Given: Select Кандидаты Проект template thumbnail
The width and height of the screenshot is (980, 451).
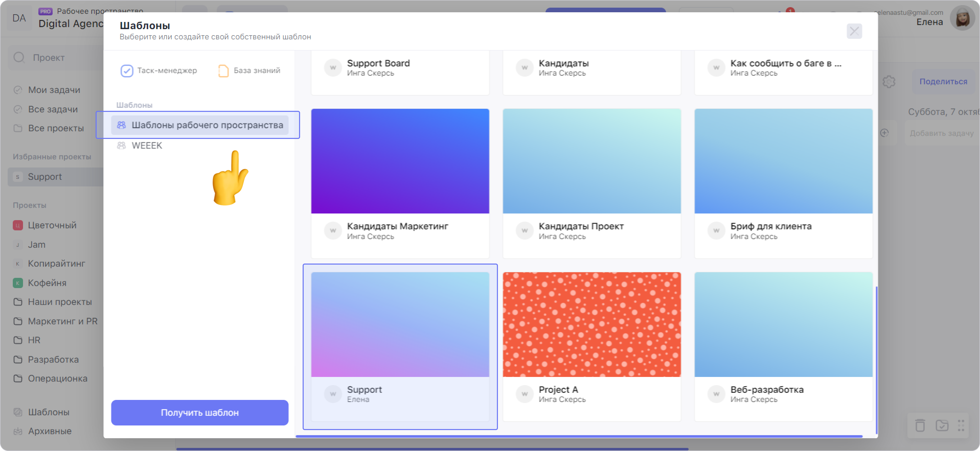Looking at the screenshot, I should (x=591, y=161).
